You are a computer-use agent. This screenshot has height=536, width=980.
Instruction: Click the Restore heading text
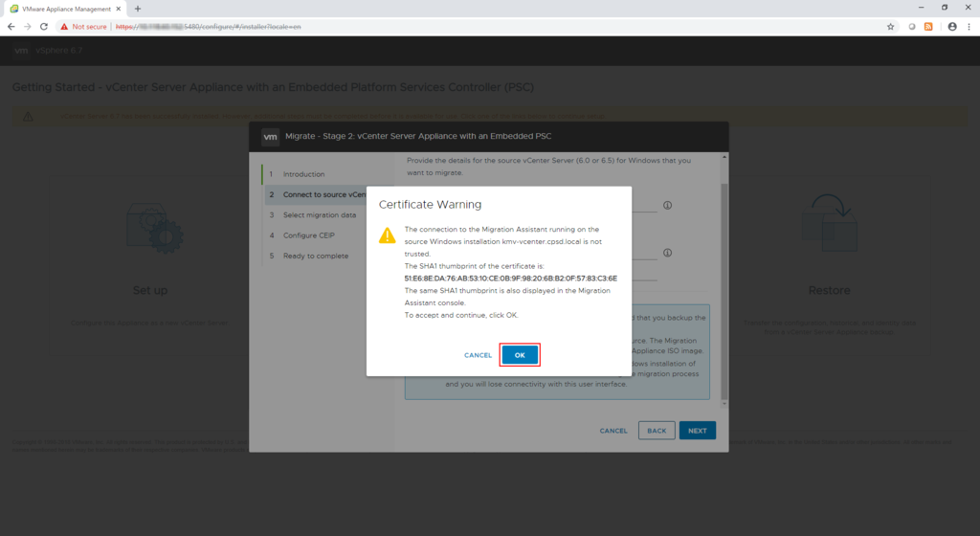(830, 290)
